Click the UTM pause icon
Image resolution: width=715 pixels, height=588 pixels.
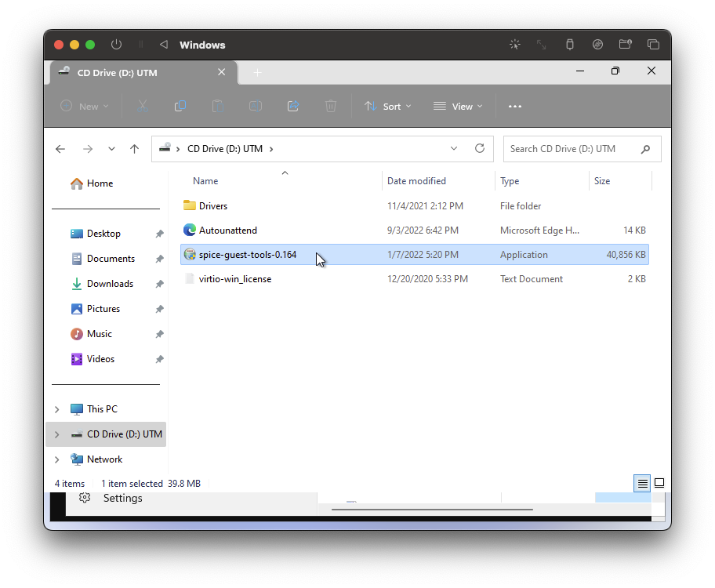tap(141, 45)
